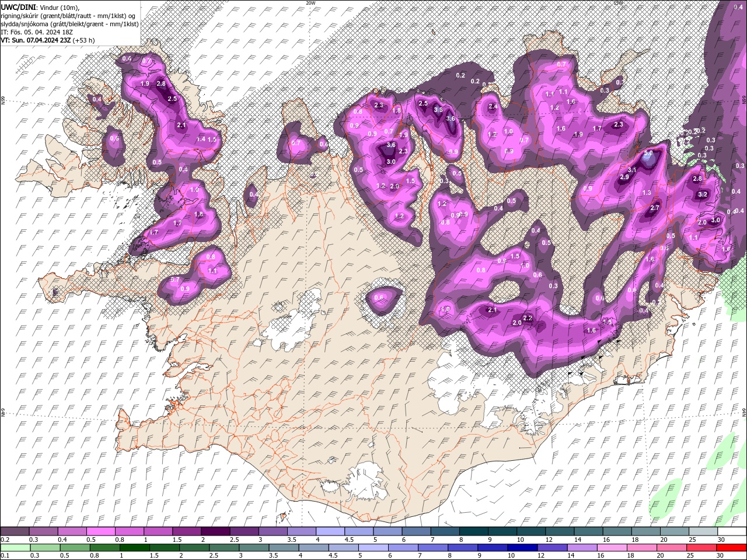Click the '2.4' snowfall value on the map
747x560 pixels.
pyautogui.click(x=493, y=107)
